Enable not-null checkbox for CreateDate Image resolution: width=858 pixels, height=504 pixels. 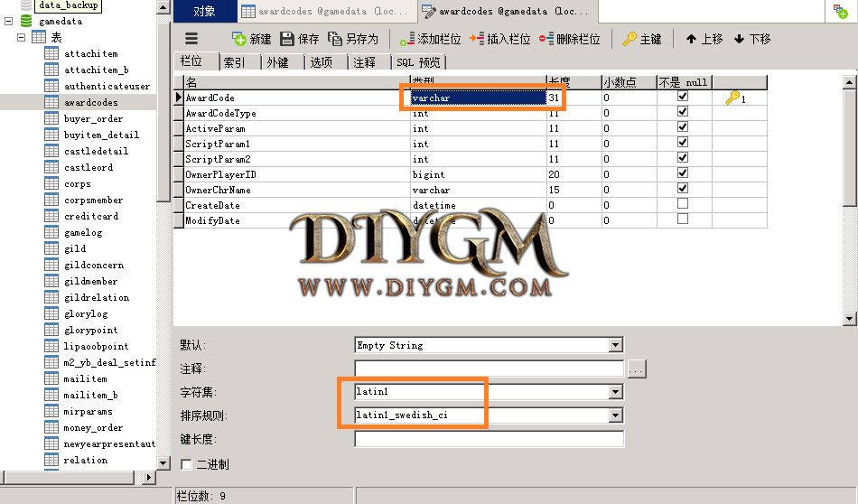pos(683,203)
